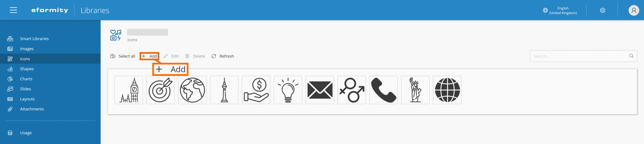This screenshot has height=144, width=644.
Task: Select the target with arrow icon
Action: tap(160, 90)
